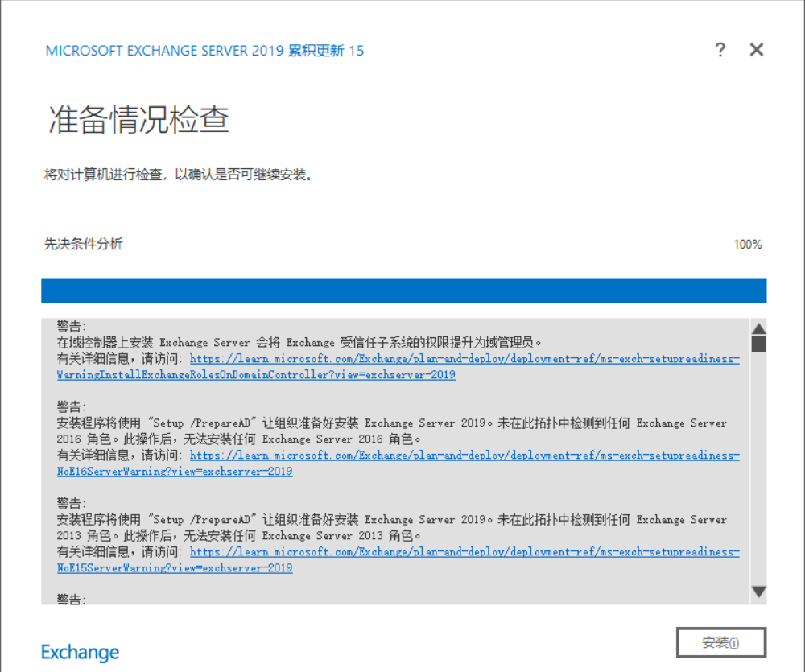Close the Exchange setup window
This screenshot has width=805, height=672.
[x=756, y=50]
